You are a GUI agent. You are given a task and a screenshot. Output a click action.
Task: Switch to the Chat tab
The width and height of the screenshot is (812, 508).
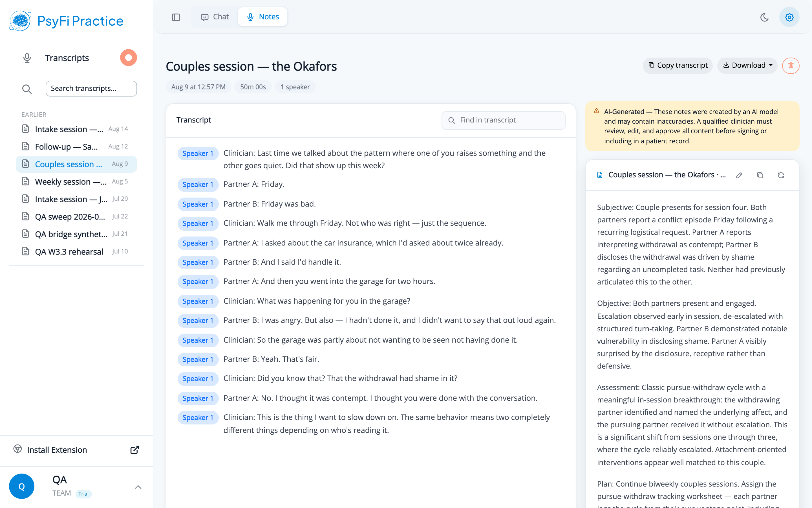coord(215,17)
